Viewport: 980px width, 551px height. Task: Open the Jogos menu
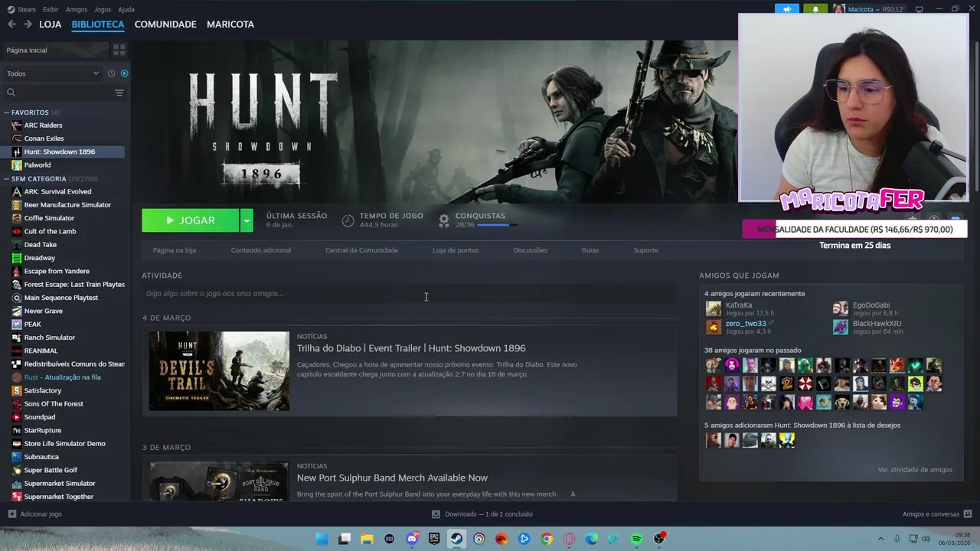point(103,9)
